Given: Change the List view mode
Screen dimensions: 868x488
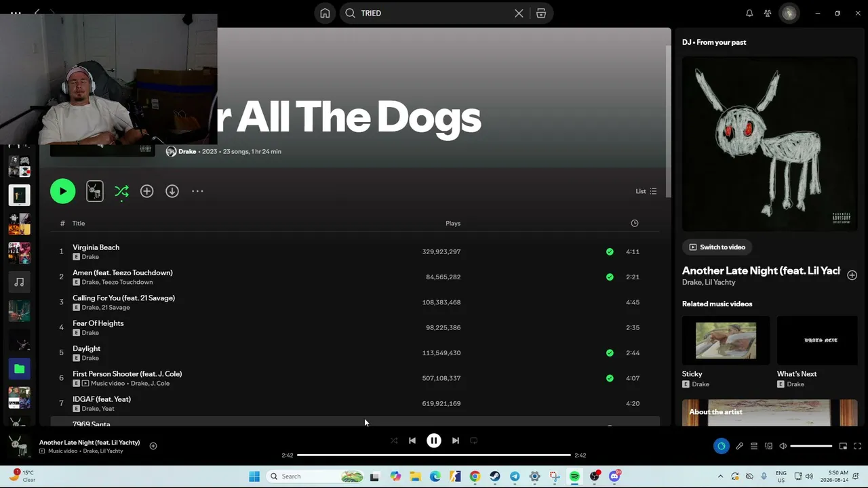Looking at the screenshot, I should [x=646, y=191].
